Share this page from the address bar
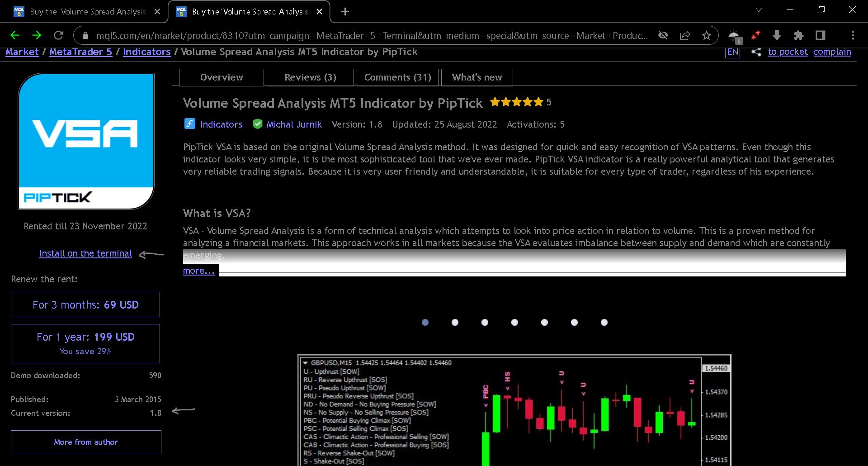The image size is (868, 466). pyautogui.click(x=685, y=35)
